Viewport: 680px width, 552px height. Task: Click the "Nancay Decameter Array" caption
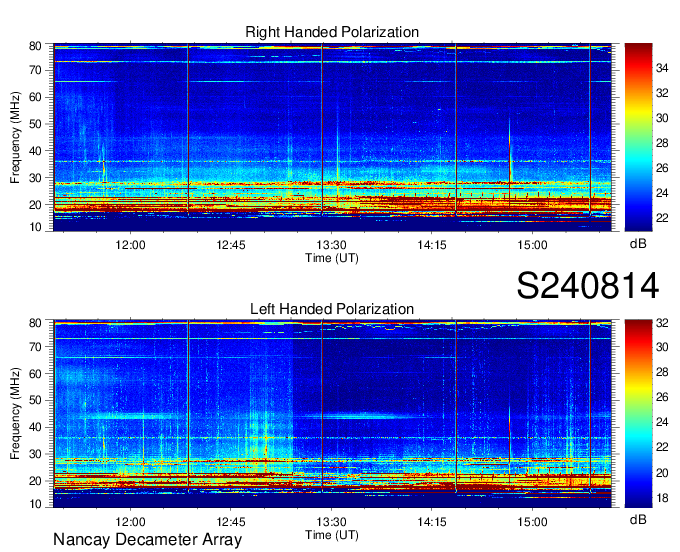(147, 540)
